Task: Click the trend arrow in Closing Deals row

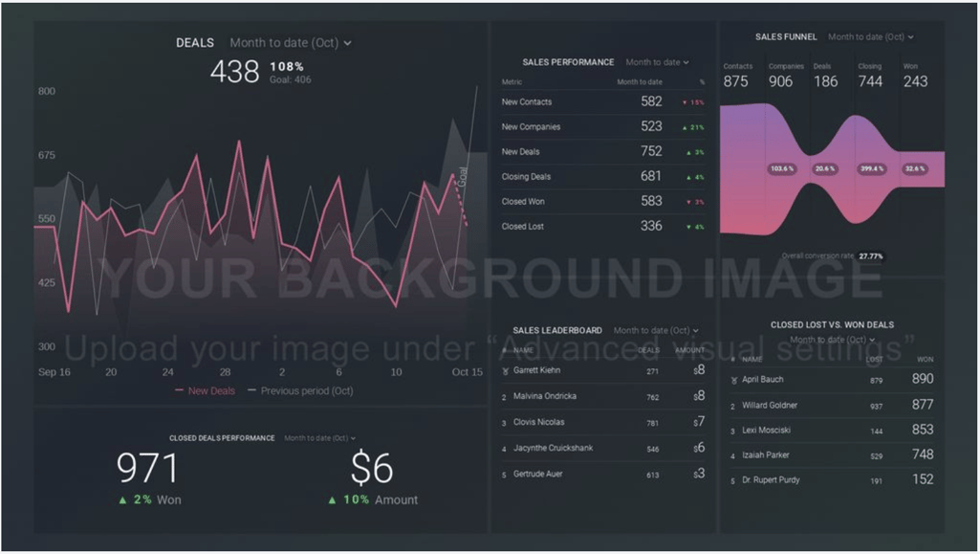Action: click(x=686, y=177)
